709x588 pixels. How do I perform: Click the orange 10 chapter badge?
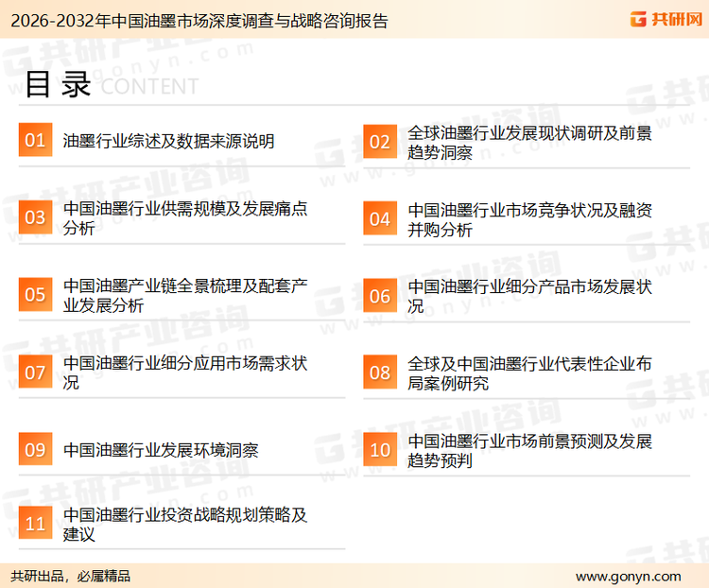(x=380, y=450)
